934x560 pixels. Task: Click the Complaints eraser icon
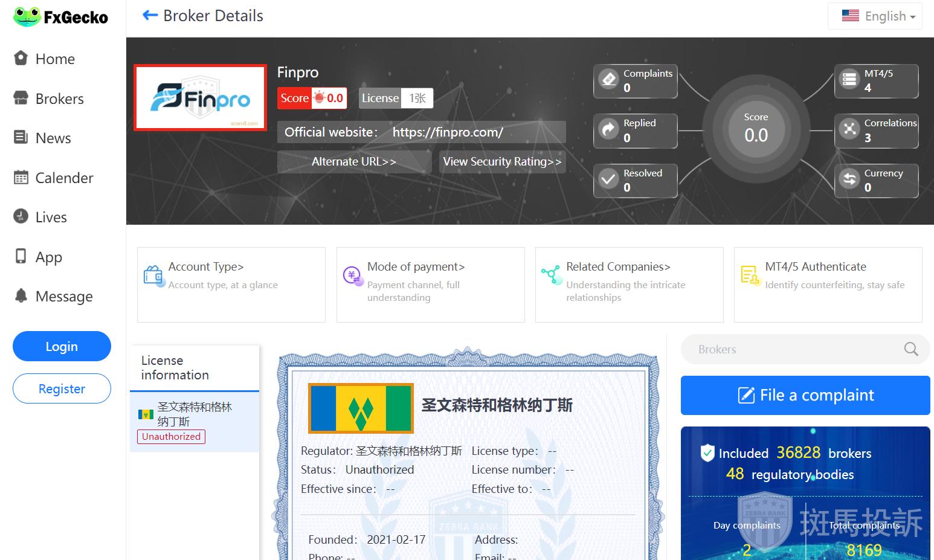pos(609,80)
